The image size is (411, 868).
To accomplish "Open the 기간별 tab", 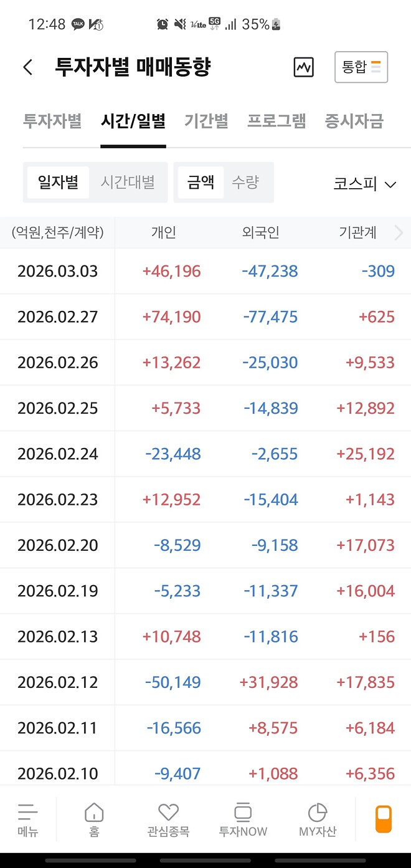I will tap(206, 121).
